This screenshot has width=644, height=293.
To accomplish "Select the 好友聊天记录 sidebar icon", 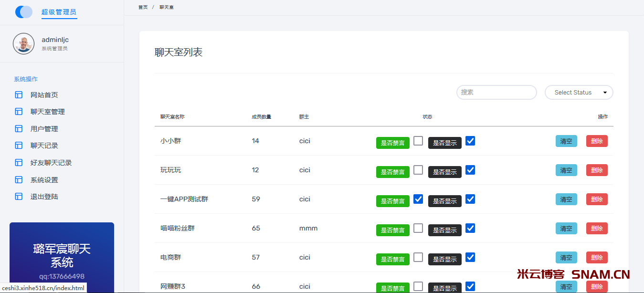I will coord(19,162).
